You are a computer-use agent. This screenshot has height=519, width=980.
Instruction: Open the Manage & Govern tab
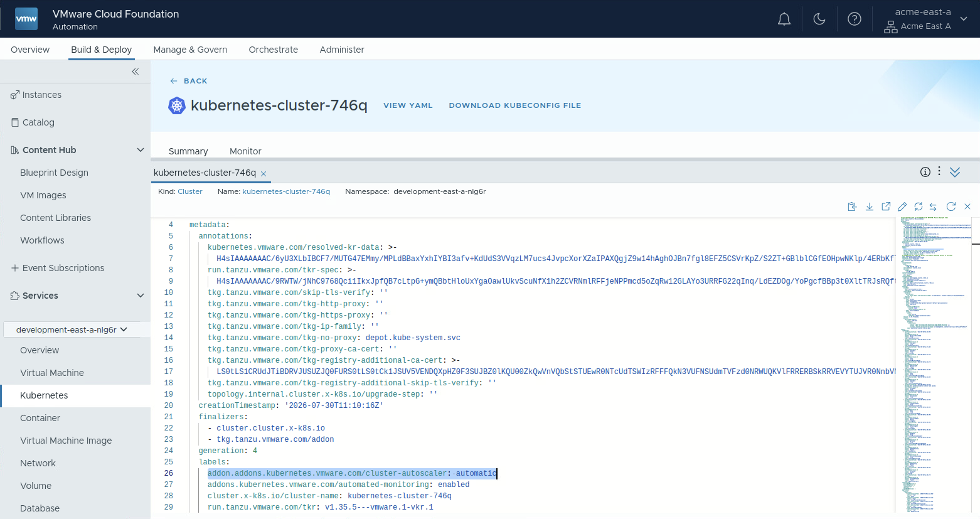click(190, 50)
